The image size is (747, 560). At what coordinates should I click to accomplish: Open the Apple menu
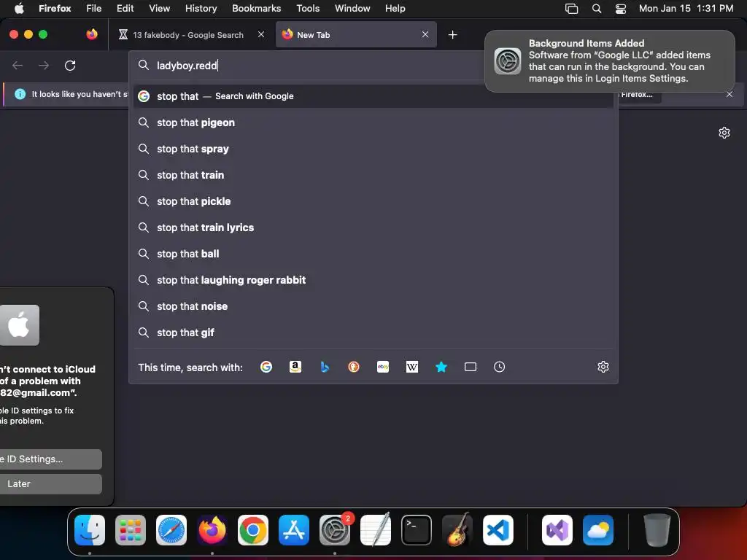click(19, 8)
